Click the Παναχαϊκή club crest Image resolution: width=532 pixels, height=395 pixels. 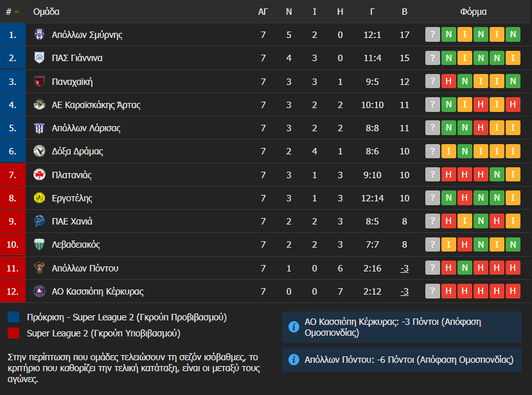(x=40, y=82)
